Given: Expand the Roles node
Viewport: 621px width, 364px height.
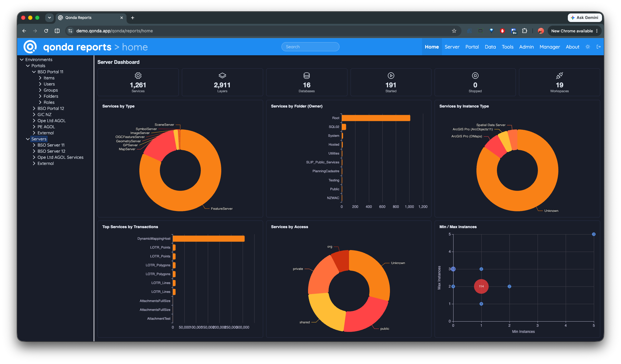Looking at the screenshot, I should [40, 102].
